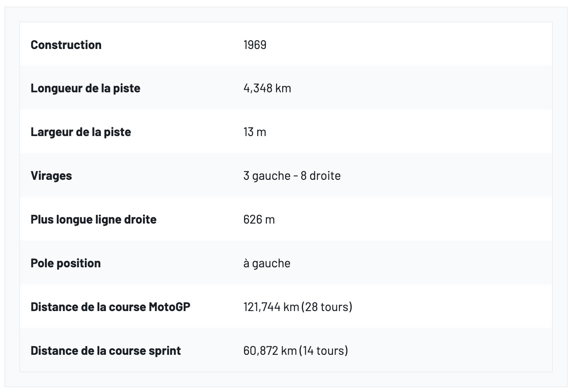573x392 pixels.
Task: Click the Largeur de la piste label
Action: click(81, 132)
